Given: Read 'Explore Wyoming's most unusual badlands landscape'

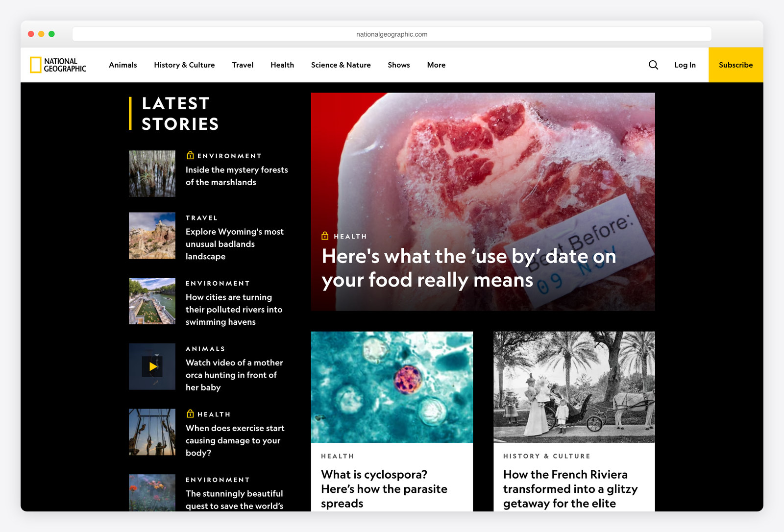Looking at the screenshot, I should click(235, 244).
